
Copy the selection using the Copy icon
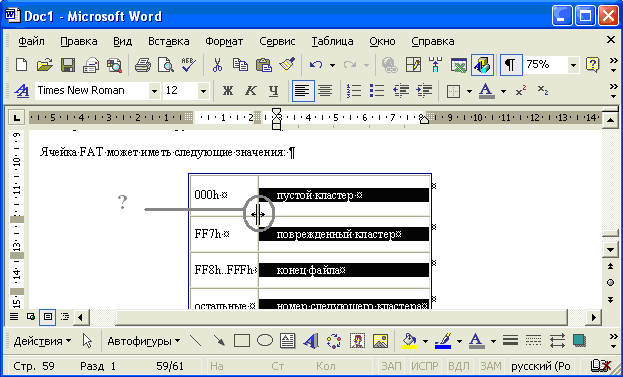tap(240, 65)
